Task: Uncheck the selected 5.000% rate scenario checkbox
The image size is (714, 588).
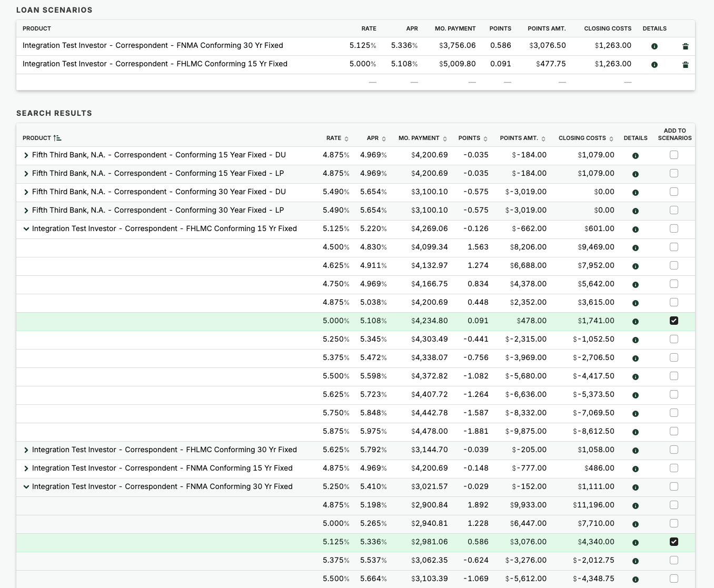Action: coord(674,321)
